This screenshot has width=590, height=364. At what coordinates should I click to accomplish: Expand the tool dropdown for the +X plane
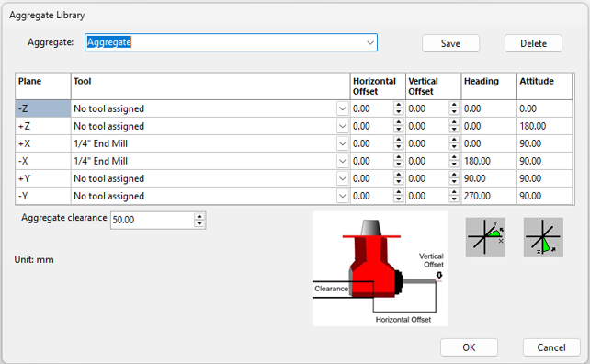tap(343, 143)
